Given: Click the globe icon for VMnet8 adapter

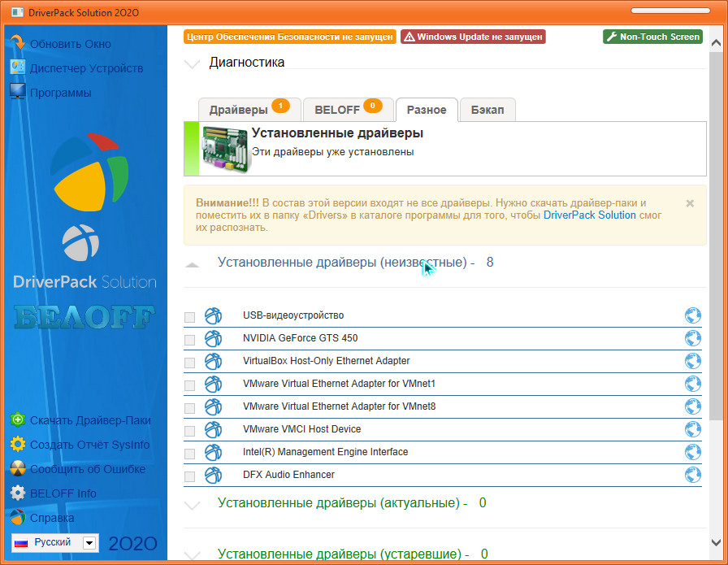Looking at the screenshot, I should point(693,406).
